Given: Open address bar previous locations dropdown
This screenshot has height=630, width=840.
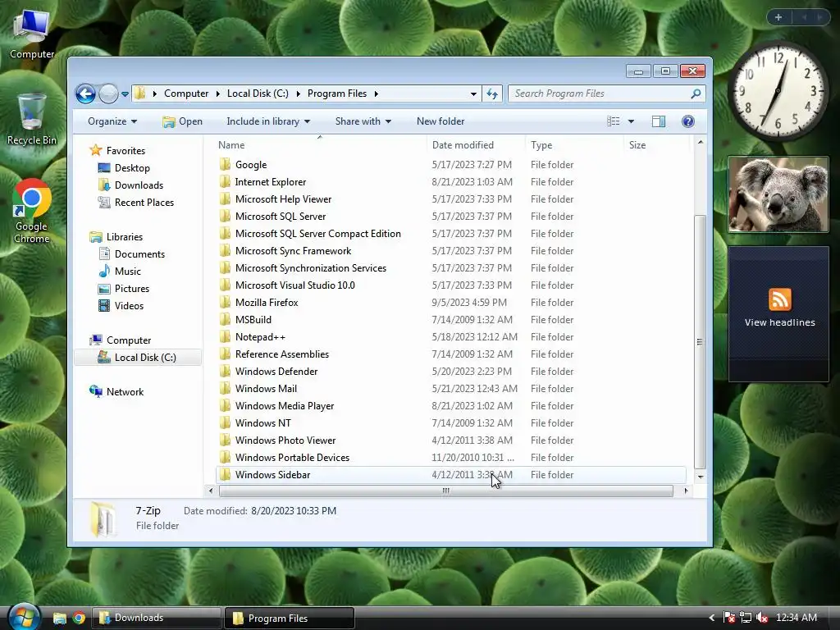Looking at the screenshot, I should click(x=473, y=94).
